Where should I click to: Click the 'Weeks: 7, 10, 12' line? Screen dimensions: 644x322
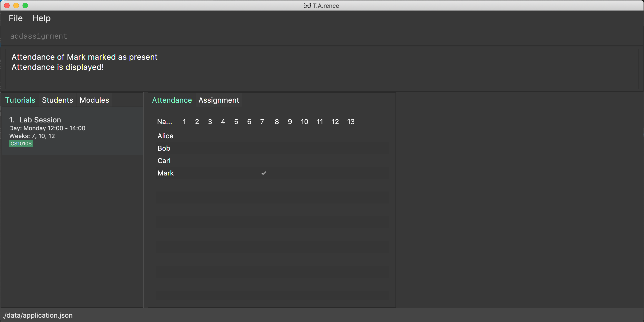(32, 136)
